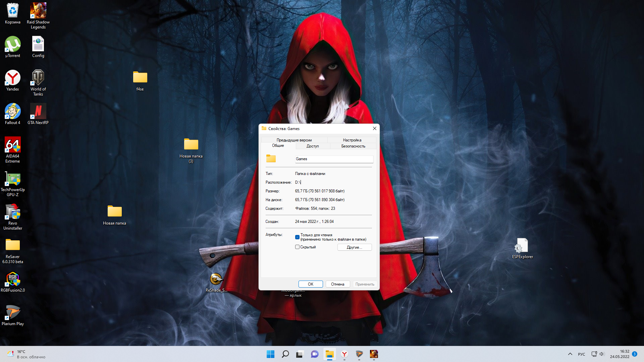Click the Games folder name field
Screen dimensions: 644x362
(x=334, y=159)
